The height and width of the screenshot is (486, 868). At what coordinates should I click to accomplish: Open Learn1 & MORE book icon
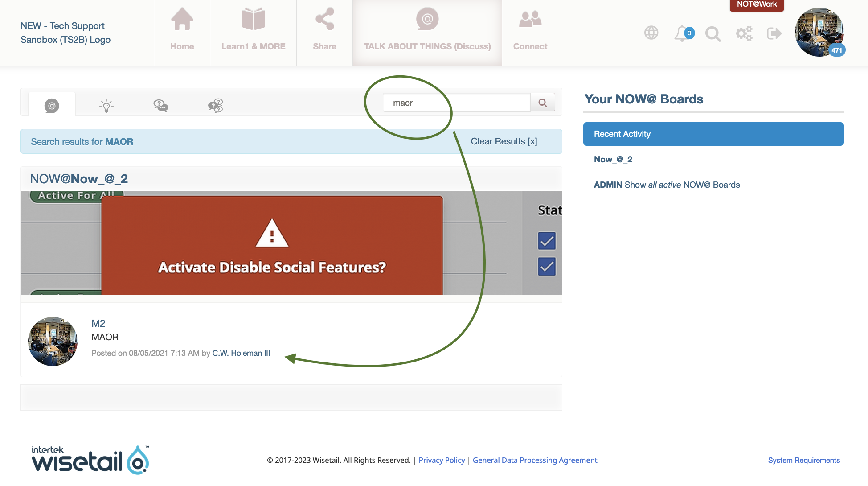pyautogui.click(x=253, y=20)
